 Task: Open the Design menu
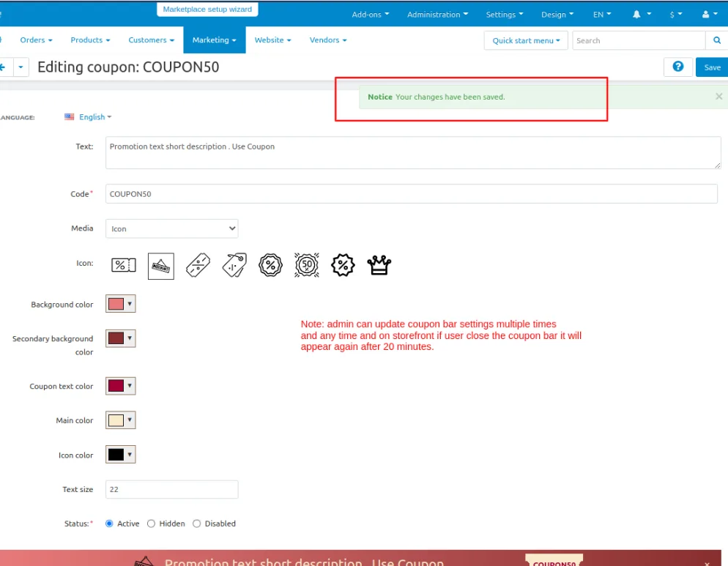coord(557,15)
